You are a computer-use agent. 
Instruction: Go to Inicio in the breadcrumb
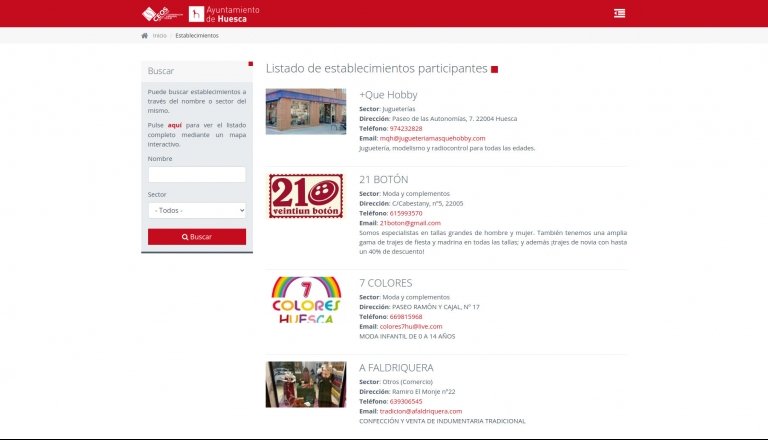point(160,35)
